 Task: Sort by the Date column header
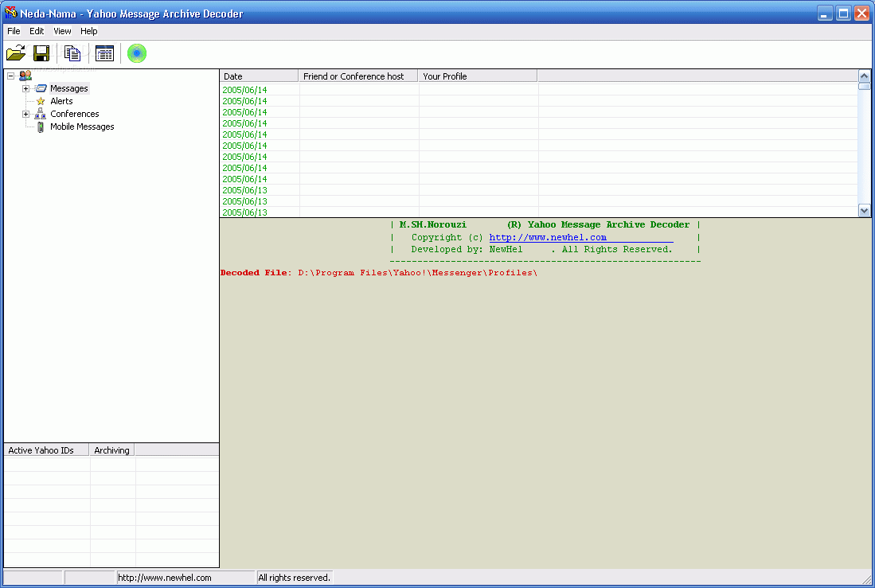click(260, 76)
